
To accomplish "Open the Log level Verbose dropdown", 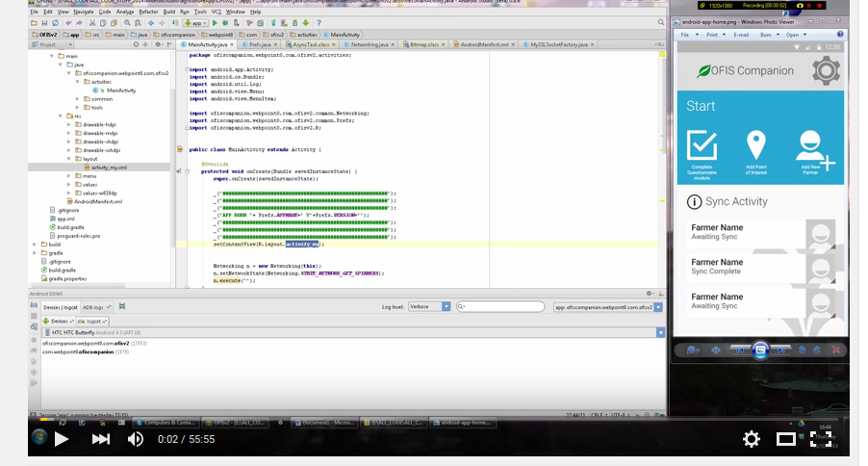I will pyautogui.click(x=431, y=307).
